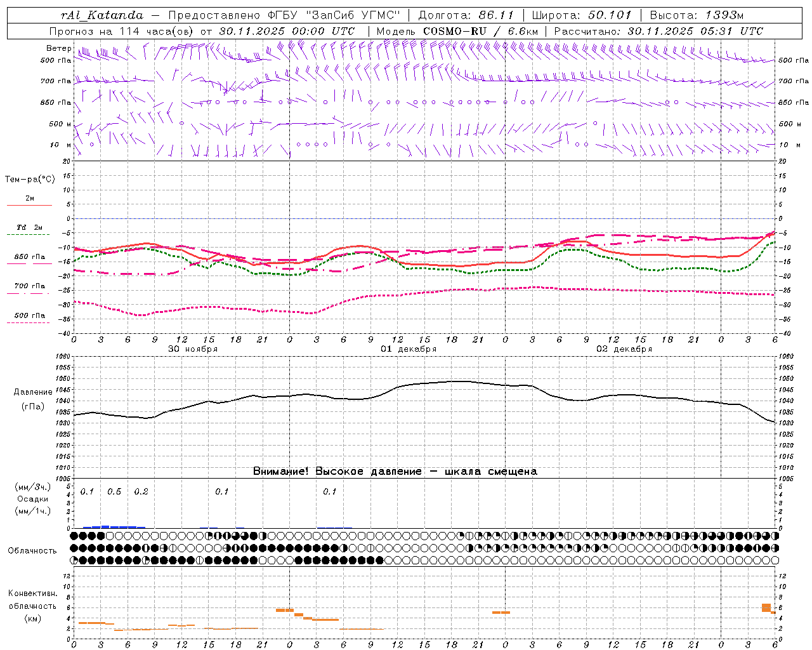Click the Давление pressure panel label
The width and height of the screenshot is (812, 650).
(x=33, y=392)
